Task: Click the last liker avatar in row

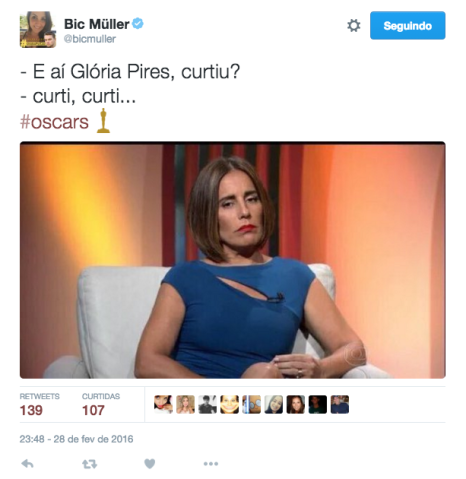Action: tap(340, 404)
